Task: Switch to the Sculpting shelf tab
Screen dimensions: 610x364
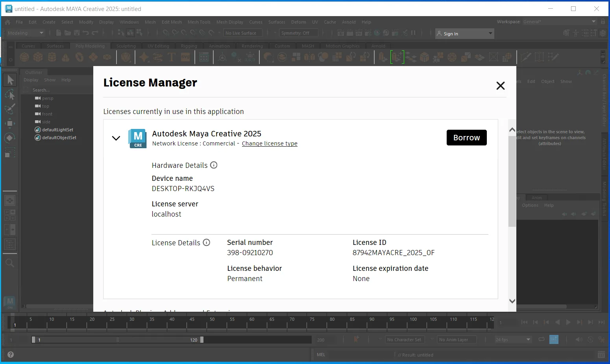Action: click(x=126, y=46)
